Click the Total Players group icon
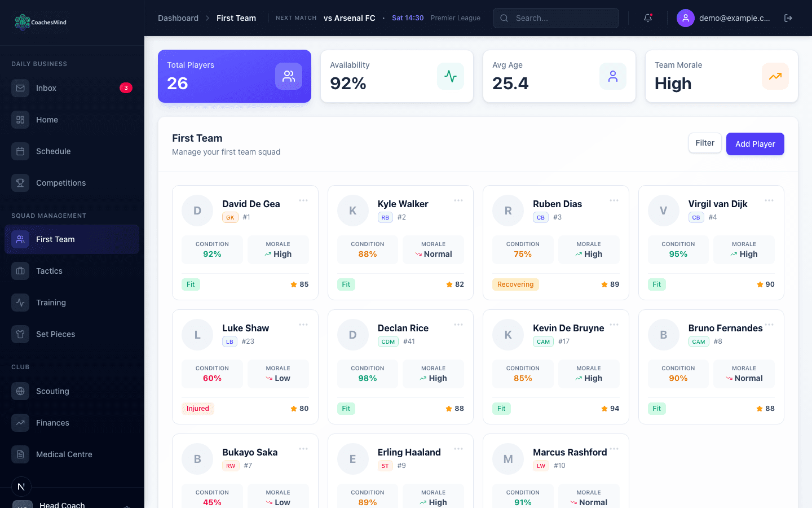The height and width of the screenshot is (508, 812). click(x=289, y=76)
